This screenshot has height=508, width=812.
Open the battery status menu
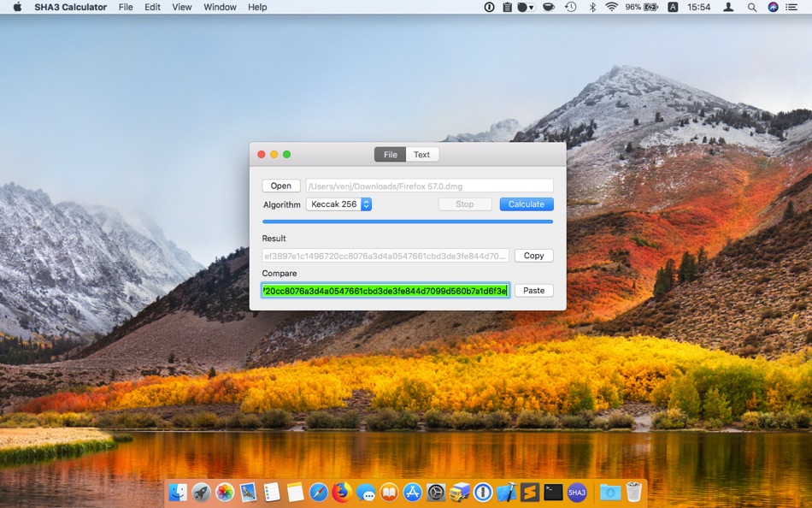tap(641, 7)
